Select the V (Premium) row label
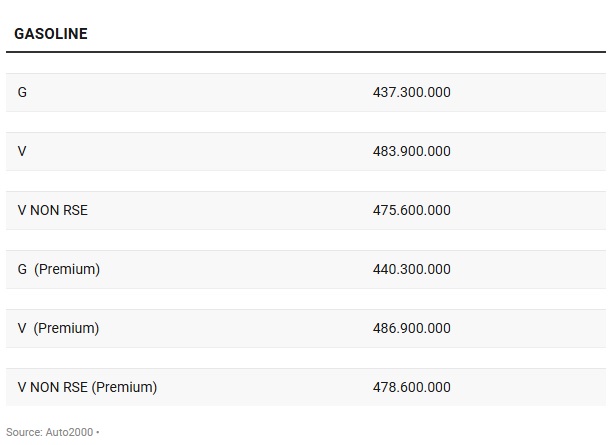 tap(59, 328)
